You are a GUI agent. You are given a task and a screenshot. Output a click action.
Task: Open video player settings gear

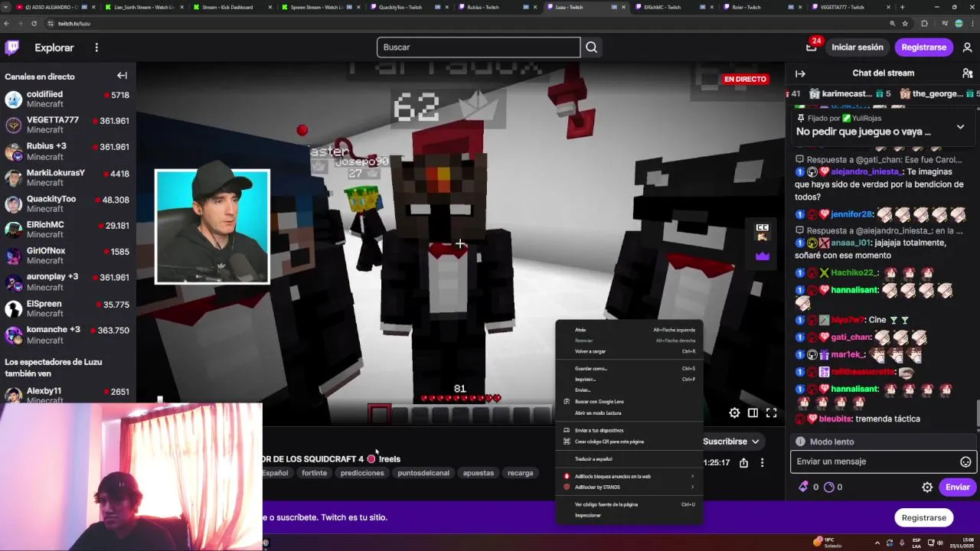click(734, 413)
